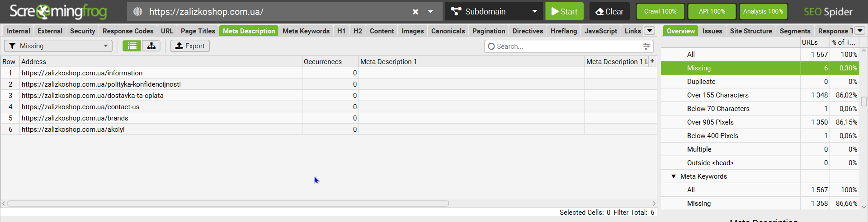Select the /brands URL row
The height and width of the screenshot is (222, 868).
coord(329,118)
